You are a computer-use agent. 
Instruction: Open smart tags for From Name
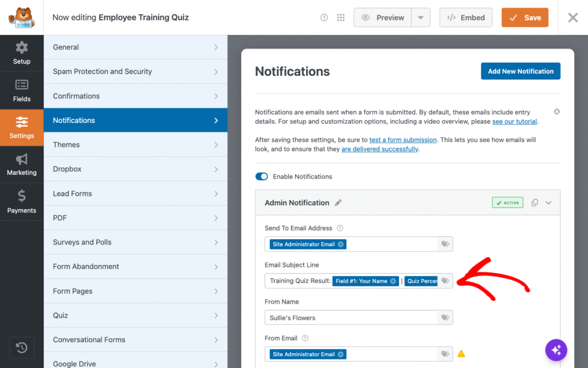point(445,317)
